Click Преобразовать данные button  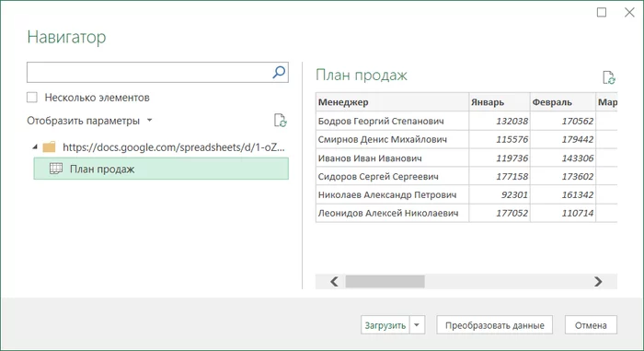pyautogui.click(x=495, y=325)
